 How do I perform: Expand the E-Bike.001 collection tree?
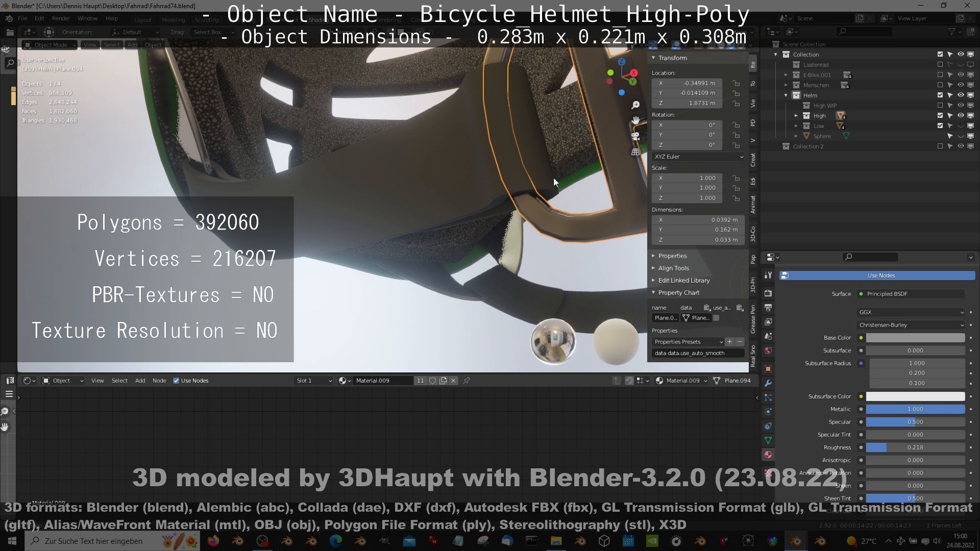(x=786, y=75)
